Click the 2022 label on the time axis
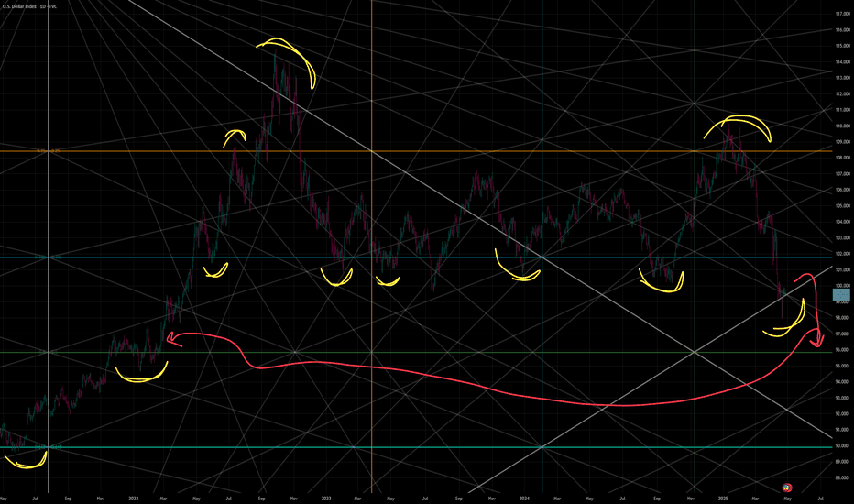 [134, 498]
